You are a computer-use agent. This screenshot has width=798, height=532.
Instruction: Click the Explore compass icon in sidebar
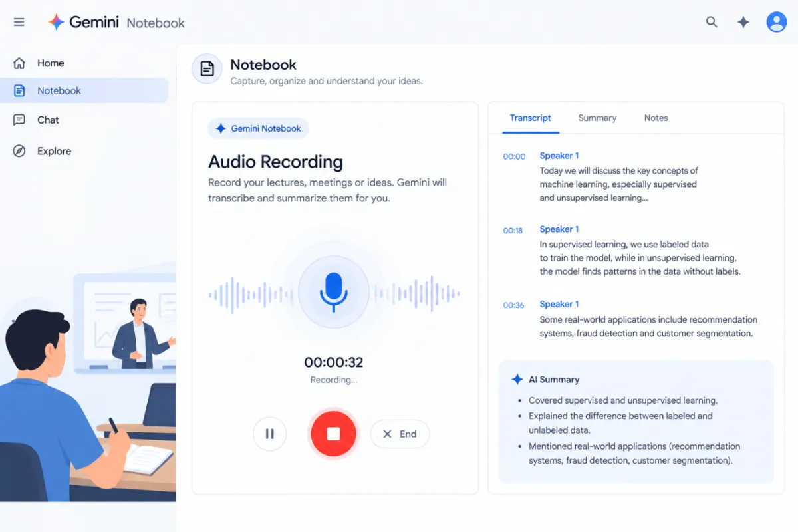pos(19,151)
